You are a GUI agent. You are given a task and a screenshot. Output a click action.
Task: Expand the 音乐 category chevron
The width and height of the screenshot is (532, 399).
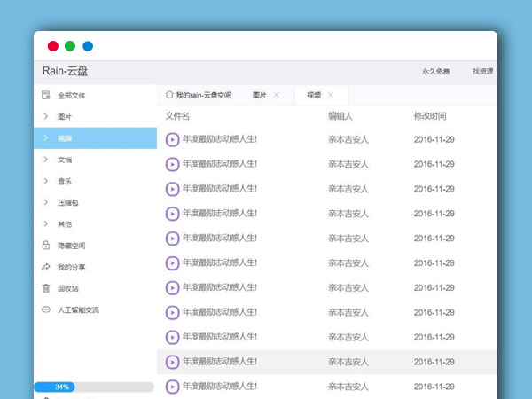(x=46, y=181)
